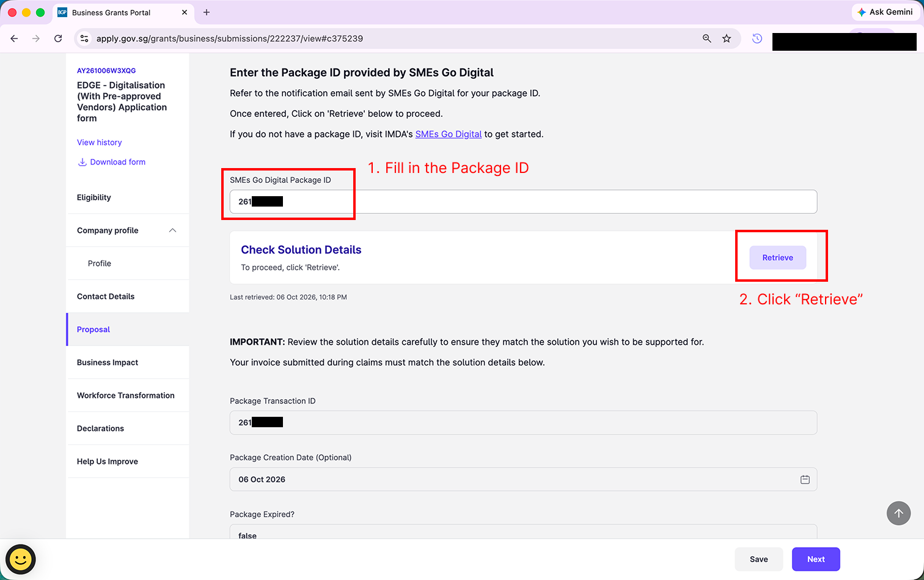Click the zoom magnifier icon in address bar

pos(707,39)
